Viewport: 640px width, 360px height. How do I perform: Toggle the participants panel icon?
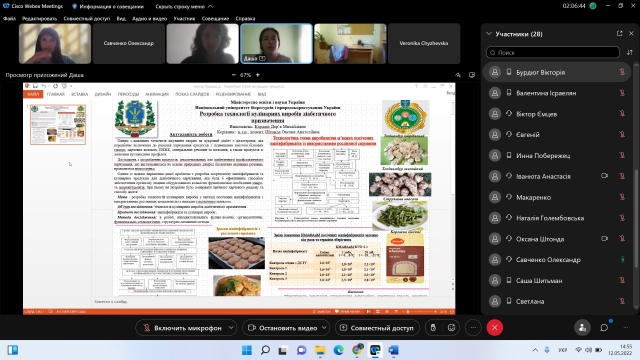[x=582, y=328]
